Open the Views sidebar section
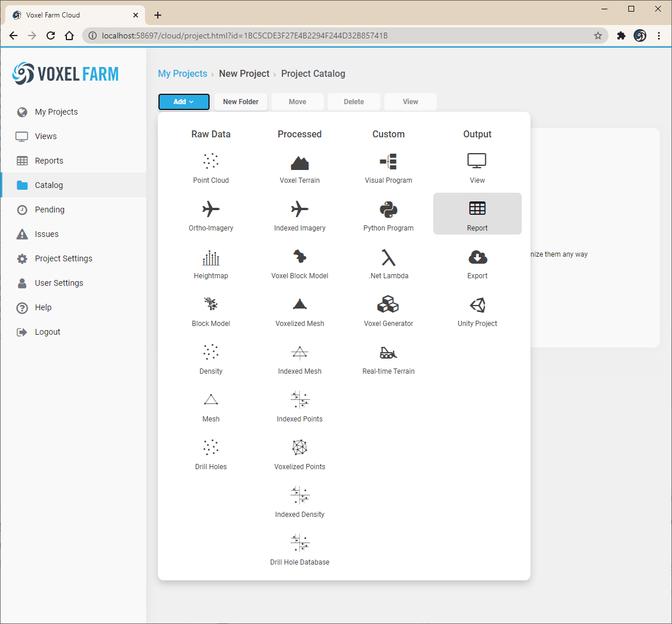This screenshot has width=672, height=624. click(74, 136)
